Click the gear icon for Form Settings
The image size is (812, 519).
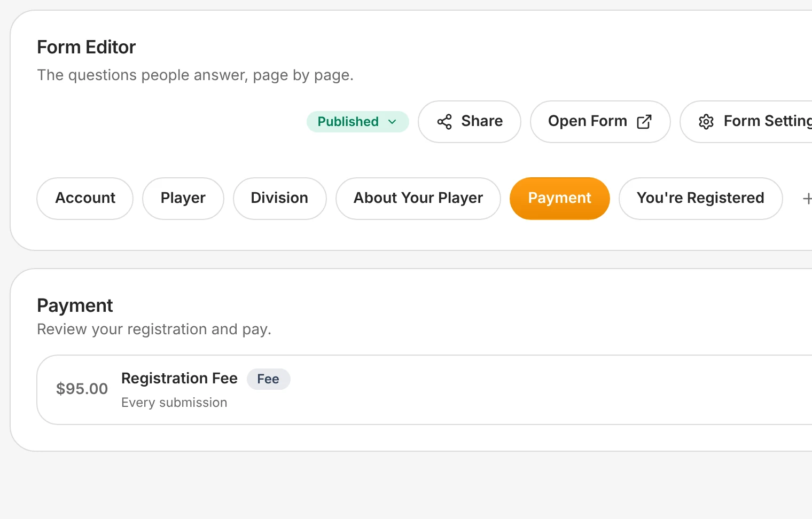[x=706, y=122]
